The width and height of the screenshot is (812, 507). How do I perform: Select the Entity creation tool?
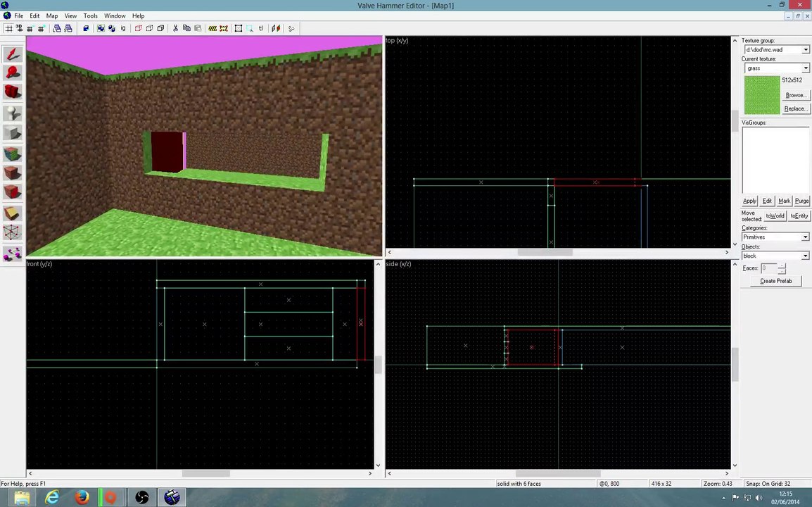pos(13,113)
